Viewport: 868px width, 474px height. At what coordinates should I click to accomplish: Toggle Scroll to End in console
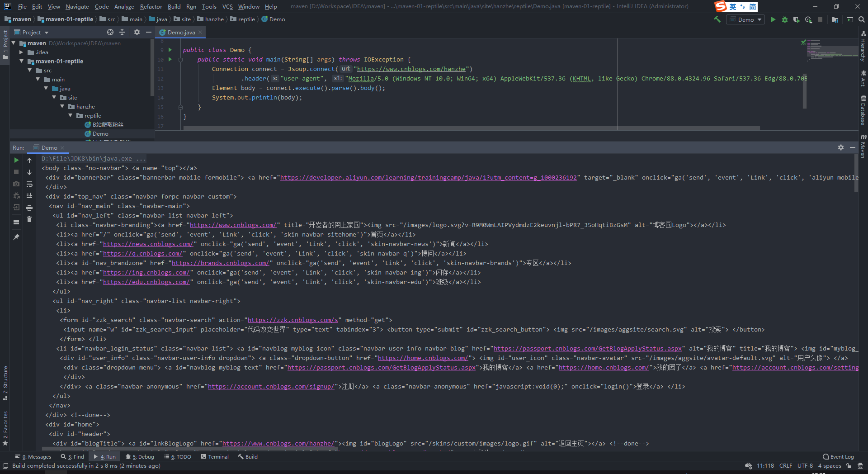click(29, 196)
